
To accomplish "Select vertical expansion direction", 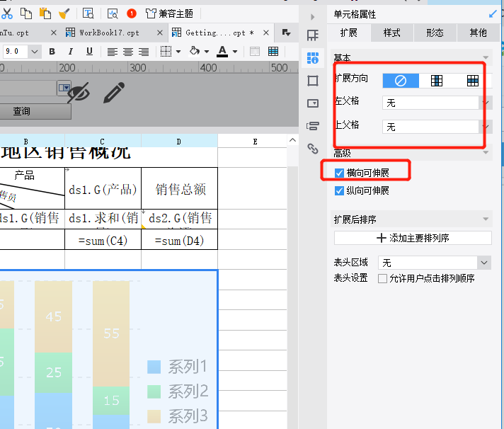I will 437,80.
